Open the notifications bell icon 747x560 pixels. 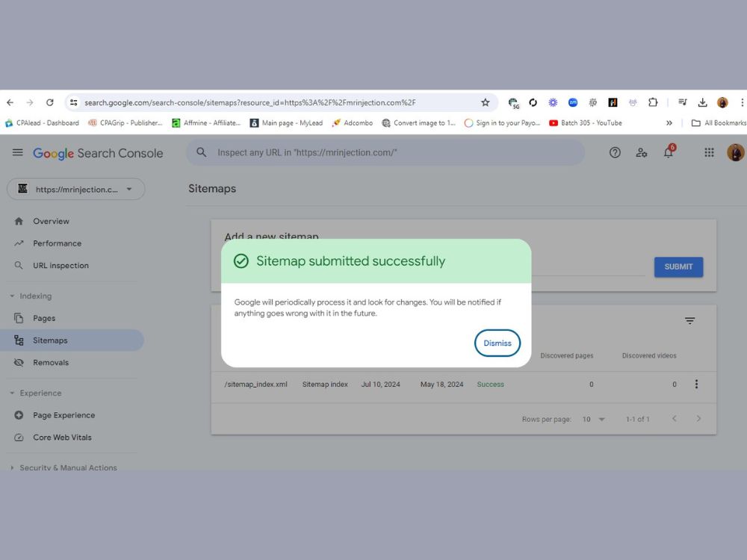(669, 152)
